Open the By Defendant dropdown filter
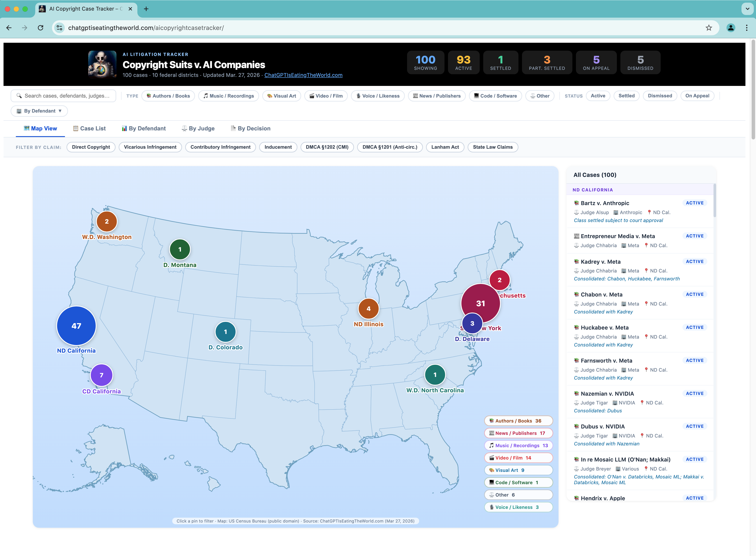This screenshot has width=756, height=556. pos(39,111)
